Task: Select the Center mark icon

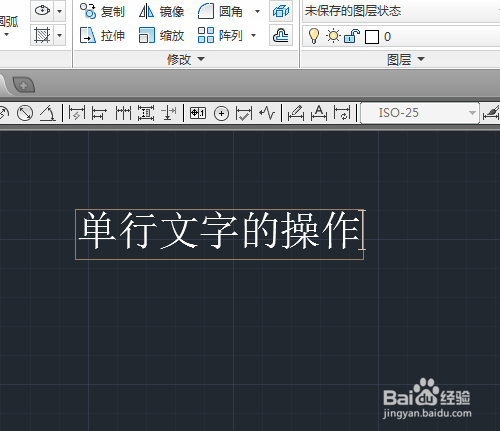Action: pyautogui.click(x=221, y=114)
